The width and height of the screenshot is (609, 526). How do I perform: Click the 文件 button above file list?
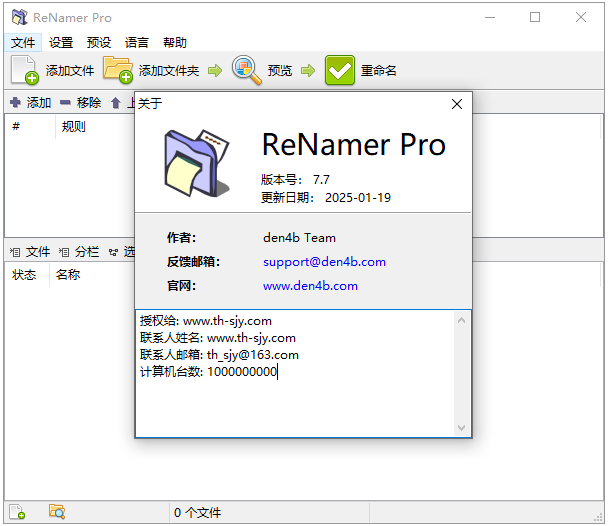(38, 252)
